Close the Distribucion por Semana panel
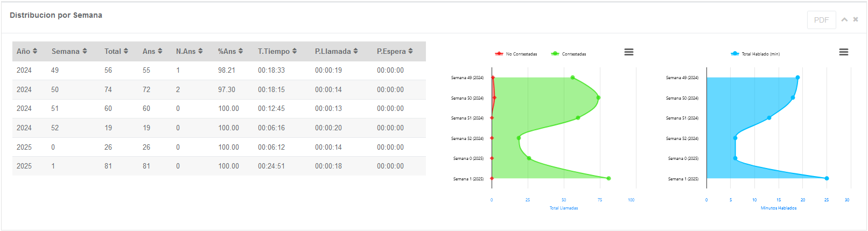Image resolution: width=868 pixels, height=231 pixels. click(856, 20)
